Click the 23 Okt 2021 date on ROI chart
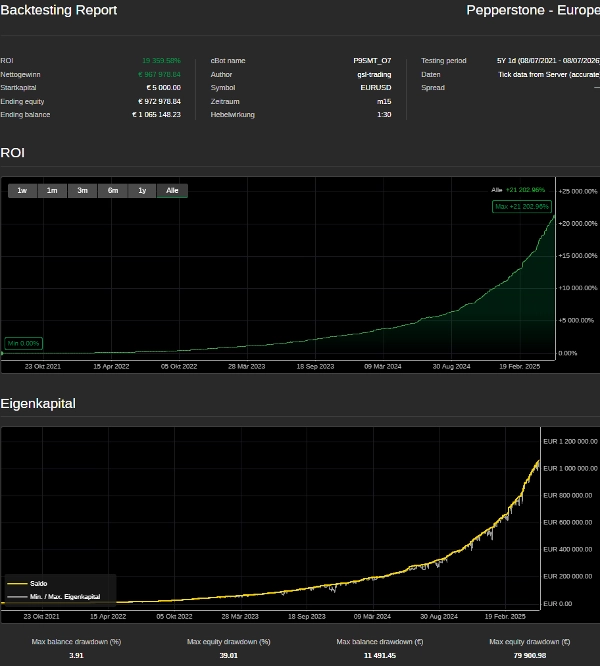 coord(42,367)
